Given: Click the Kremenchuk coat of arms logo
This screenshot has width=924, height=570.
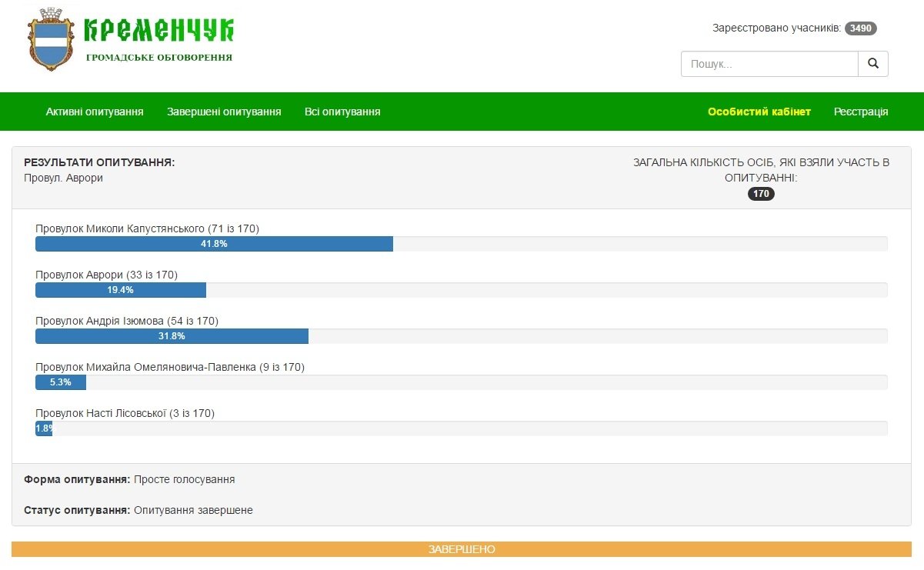Looking at the screenshot, I should coord(51,39).
